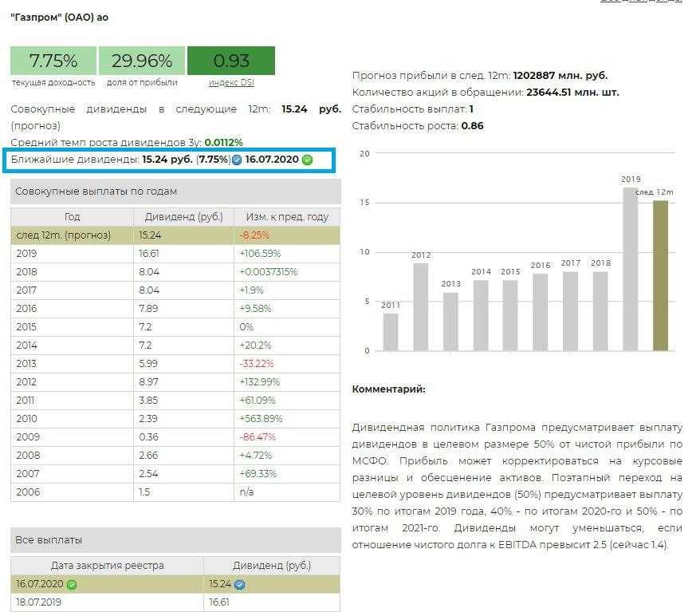Click the n/a cell in the 2006 row

coord(246,492)
